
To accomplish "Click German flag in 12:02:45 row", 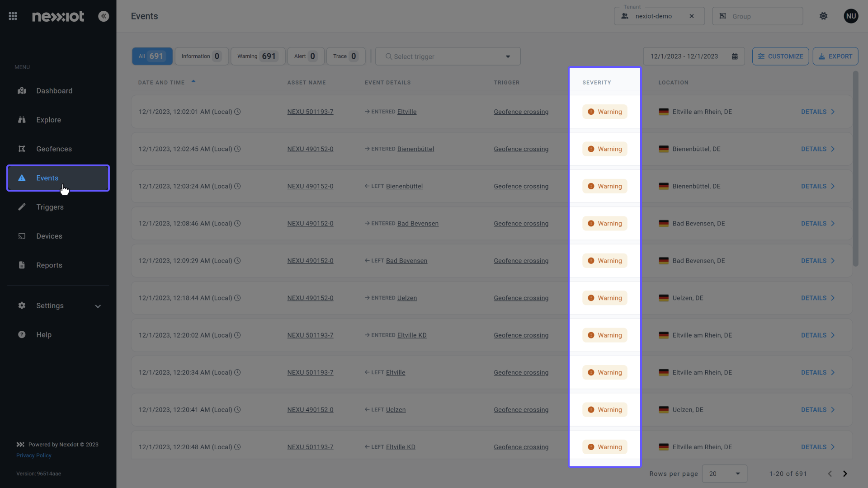I will [663, 149].
